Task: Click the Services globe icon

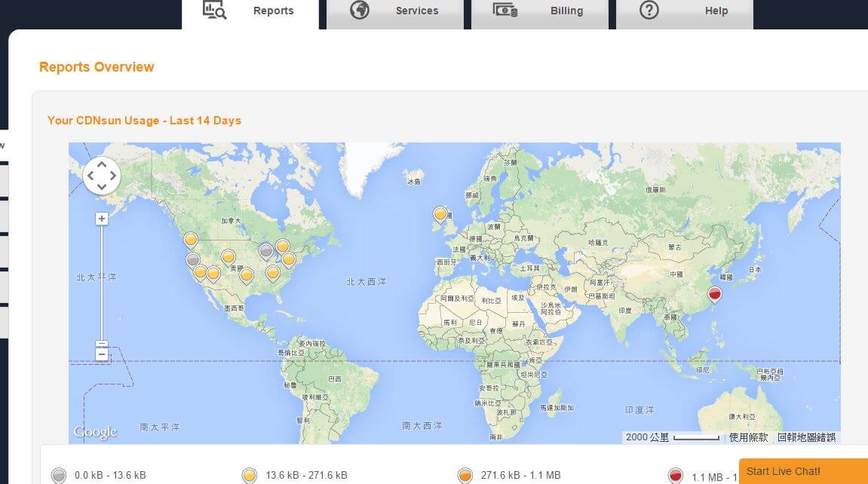Action: pyautogui.click(x=359, y=10)
